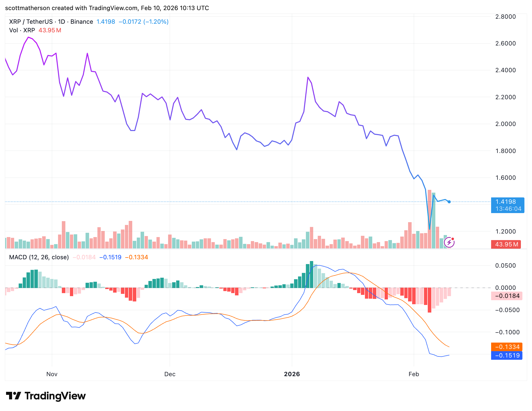Select the 2026 marker on time axis

(292, 374)
